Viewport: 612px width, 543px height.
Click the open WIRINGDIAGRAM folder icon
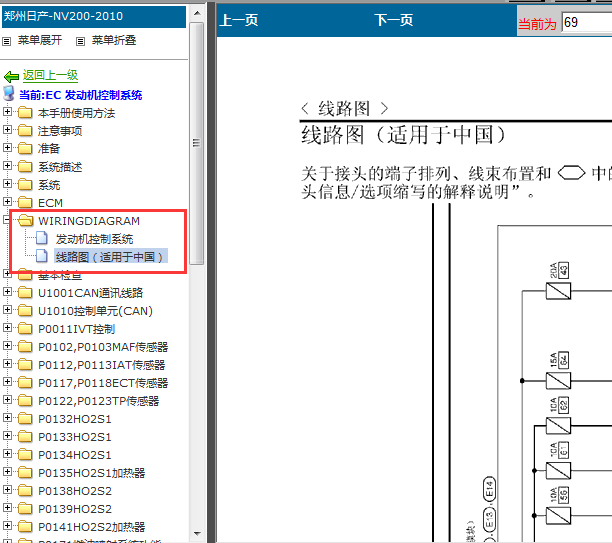pyautogui.click(x=26, y=220)
